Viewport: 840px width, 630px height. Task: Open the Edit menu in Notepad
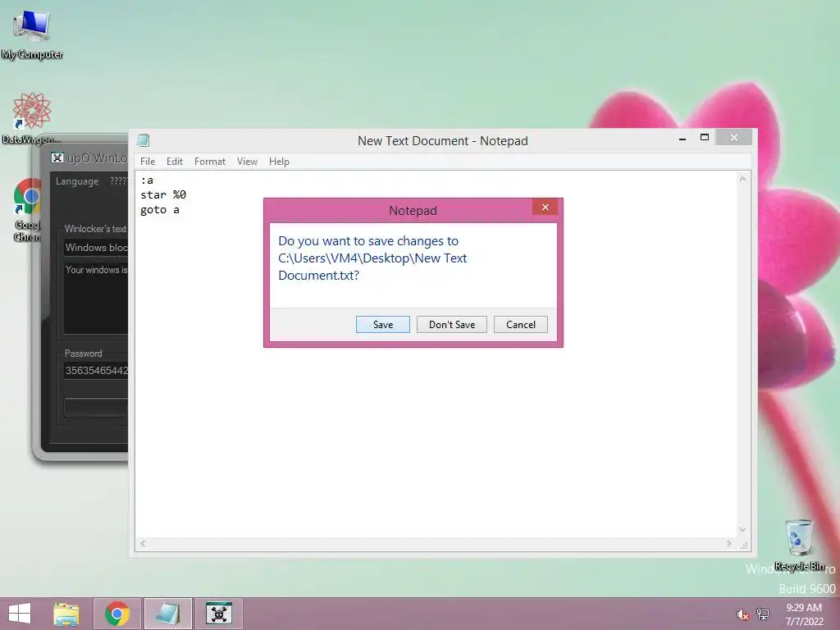coord(174,162)
